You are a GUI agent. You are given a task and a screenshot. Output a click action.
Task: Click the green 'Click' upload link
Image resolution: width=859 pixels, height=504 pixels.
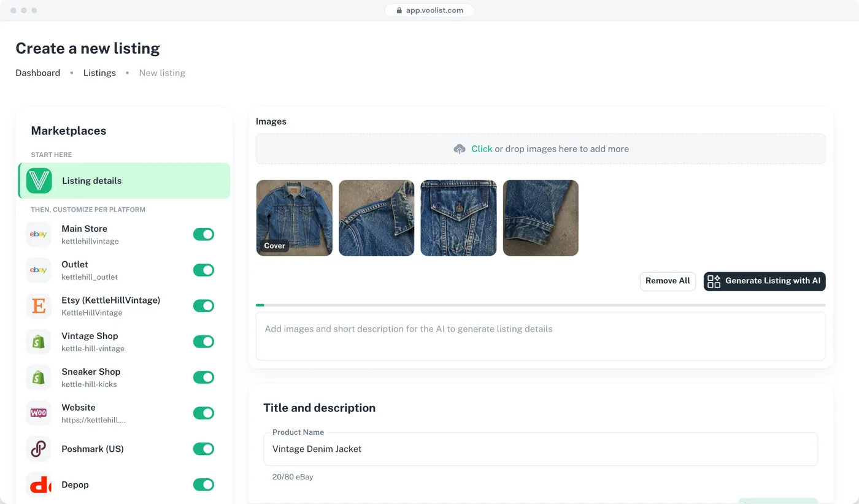point(482,149)
